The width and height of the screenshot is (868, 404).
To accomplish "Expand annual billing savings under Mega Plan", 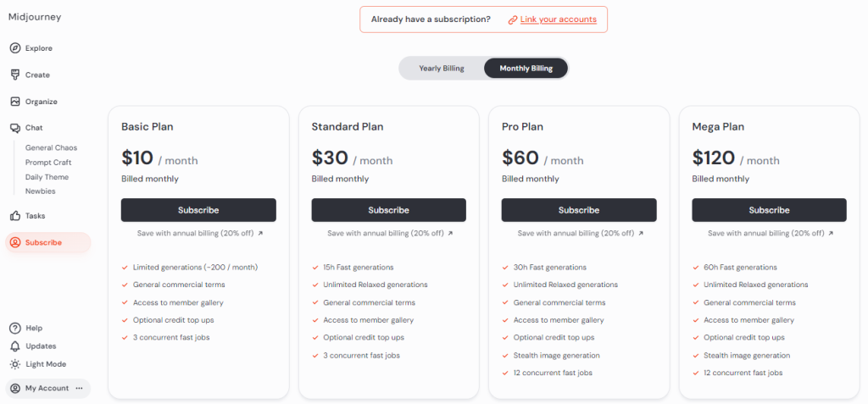I will 770,233.
